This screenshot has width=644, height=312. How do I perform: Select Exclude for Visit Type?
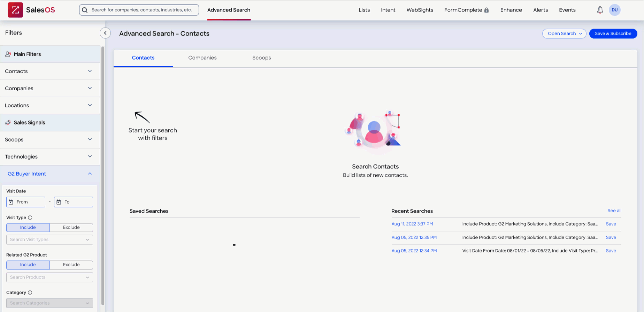pyautogui.click(x=71, y=227)
